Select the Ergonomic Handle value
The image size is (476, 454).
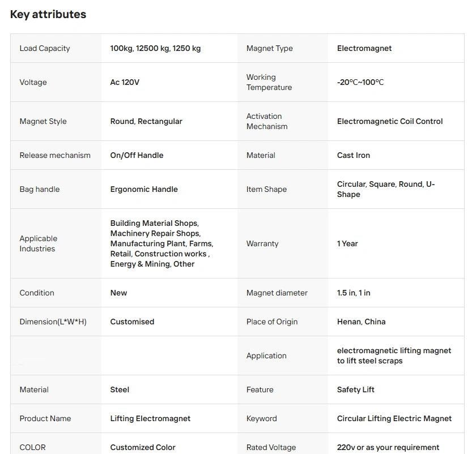click(x=144, y=189)
